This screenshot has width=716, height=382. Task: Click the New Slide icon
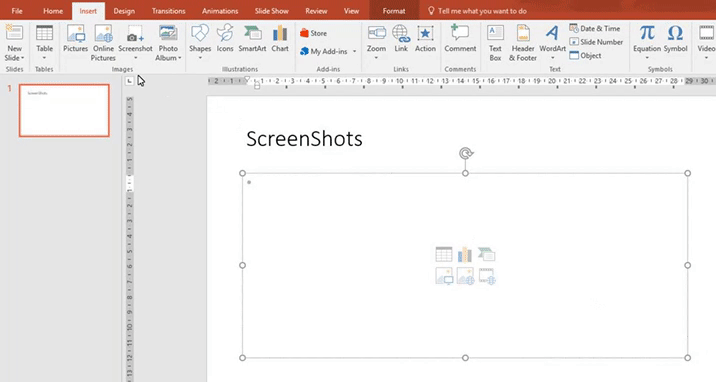point(14,33)
